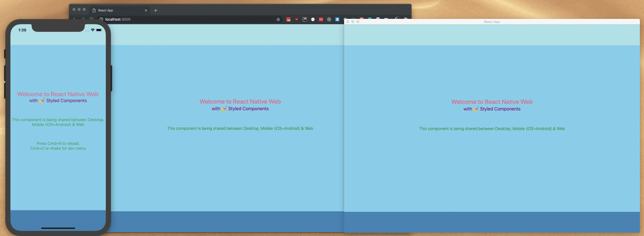Tap the home indicator bar on the simulator

coord(58,228)
